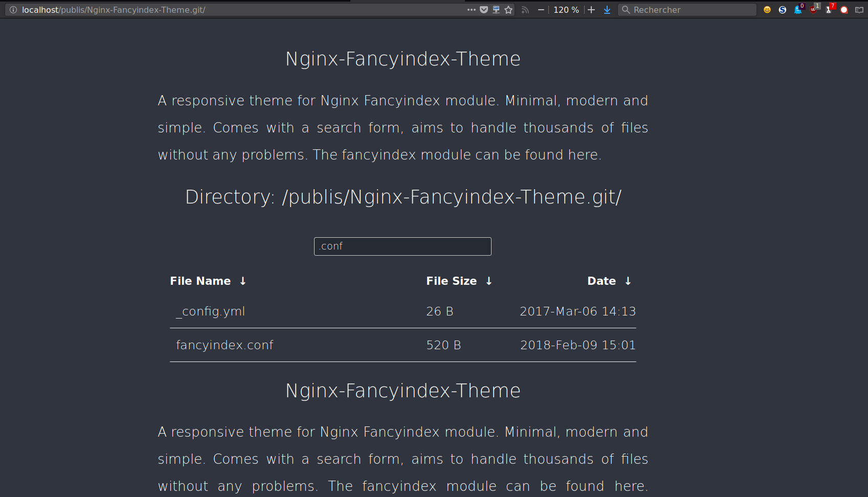Show site information icon in the address bar
Screen dimensions: 868x497
click(13, 10)
